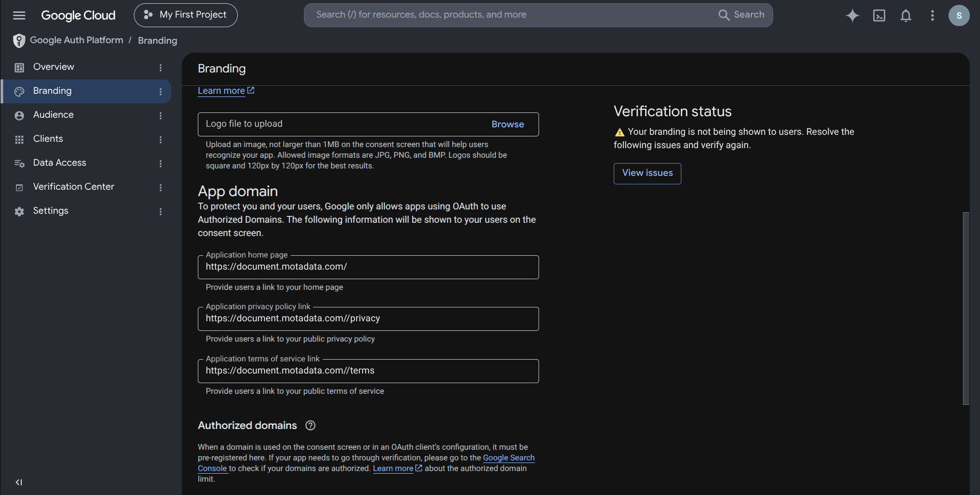Click the Branding palette icon

[19, 92]
